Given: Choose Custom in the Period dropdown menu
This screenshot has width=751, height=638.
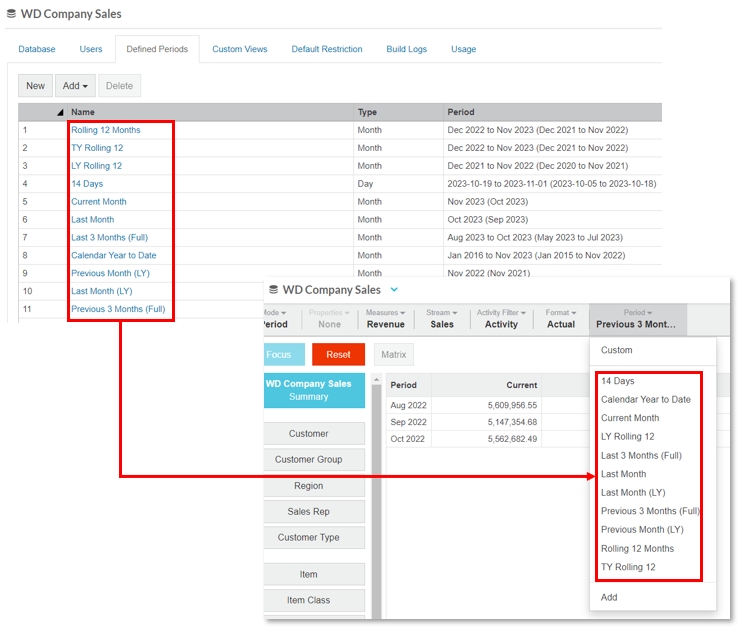Looking at the screenshot, I should pyautogui.click(x=616, y=350).
